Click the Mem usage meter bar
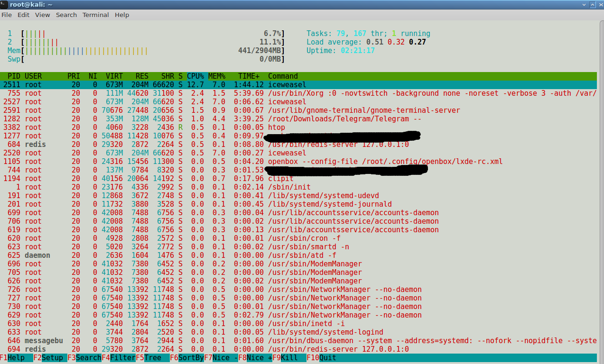 click(x=85, y=51)
